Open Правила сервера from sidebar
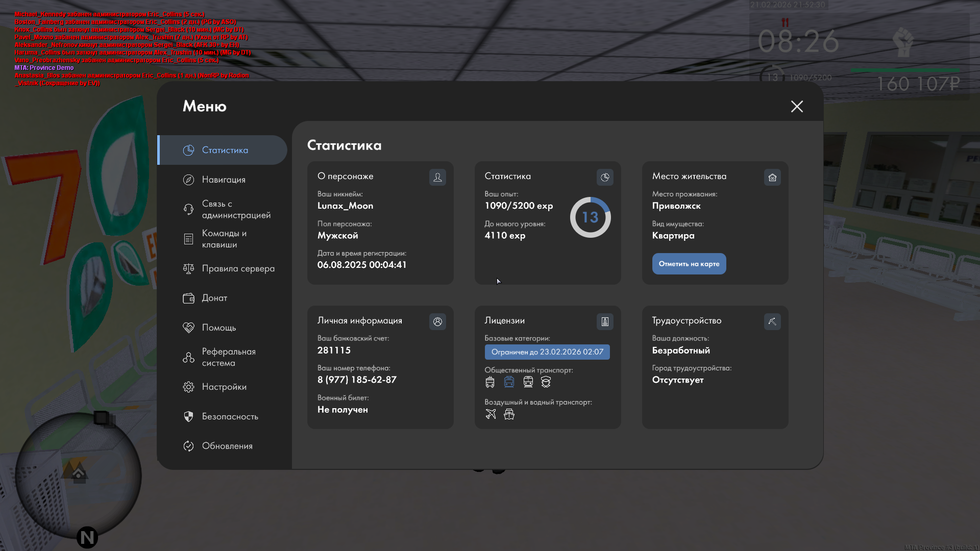This screenshot has height=551, width=980. [x=238, y=268]
